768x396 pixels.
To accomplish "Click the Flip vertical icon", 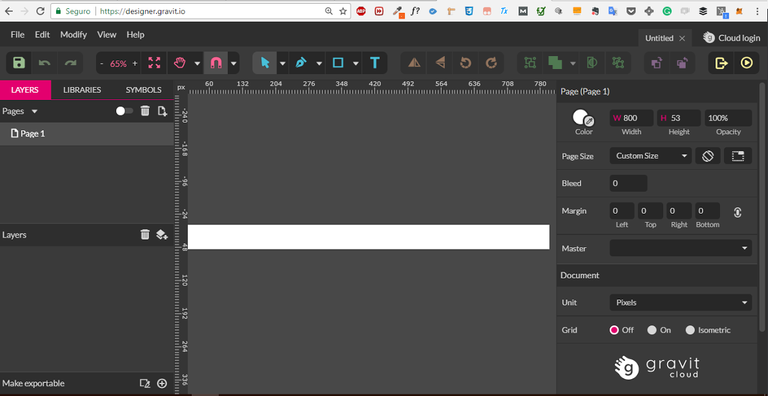I will pyautogui.click(x=440, y=63).
